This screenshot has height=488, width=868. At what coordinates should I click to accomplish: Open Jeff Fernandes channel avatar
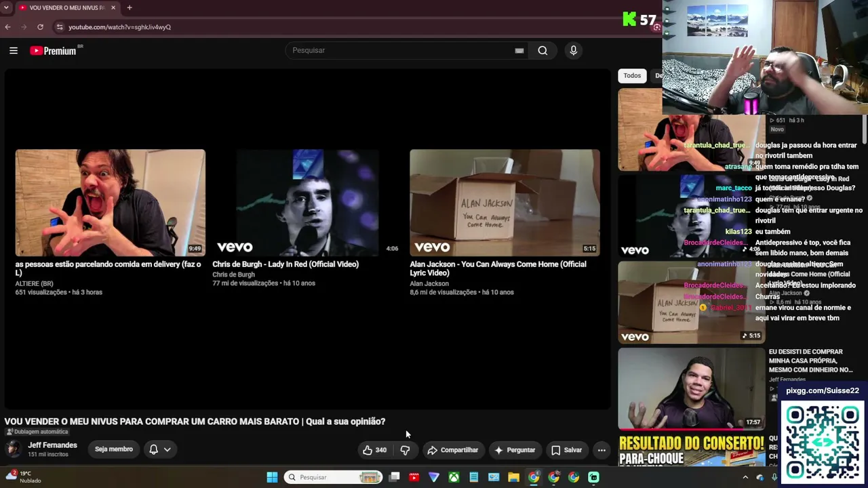13,449
